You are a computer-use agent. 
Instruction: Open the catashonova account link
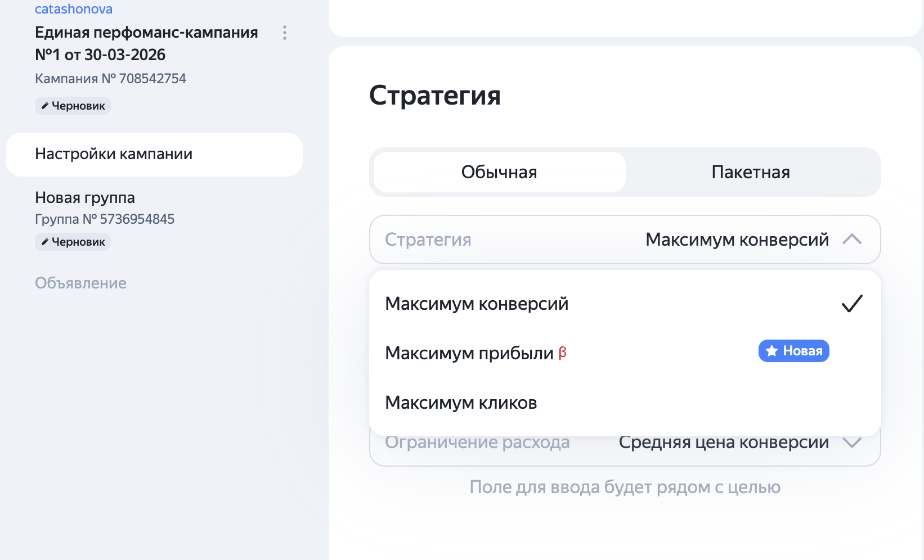coord(74,8)
